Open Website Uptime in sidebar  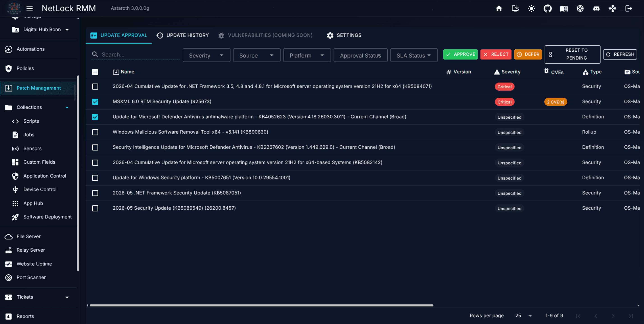(38, 264)
